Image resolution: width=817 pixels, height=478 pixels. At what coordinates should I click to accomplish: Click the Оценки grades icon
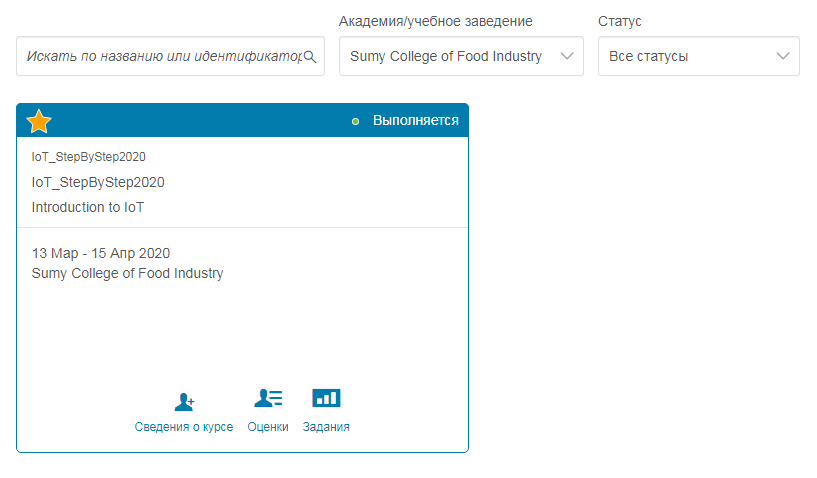click(x=268, y=398)
